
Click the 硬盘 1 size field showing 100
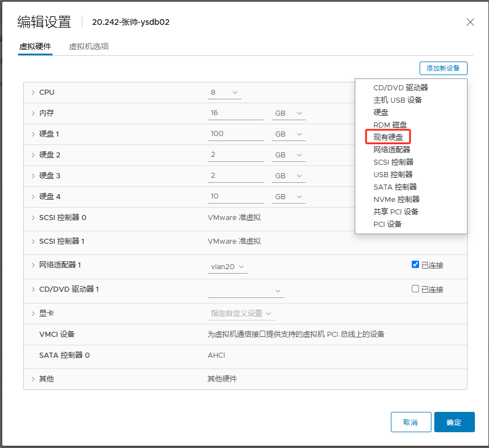click(x=235, y=134)
